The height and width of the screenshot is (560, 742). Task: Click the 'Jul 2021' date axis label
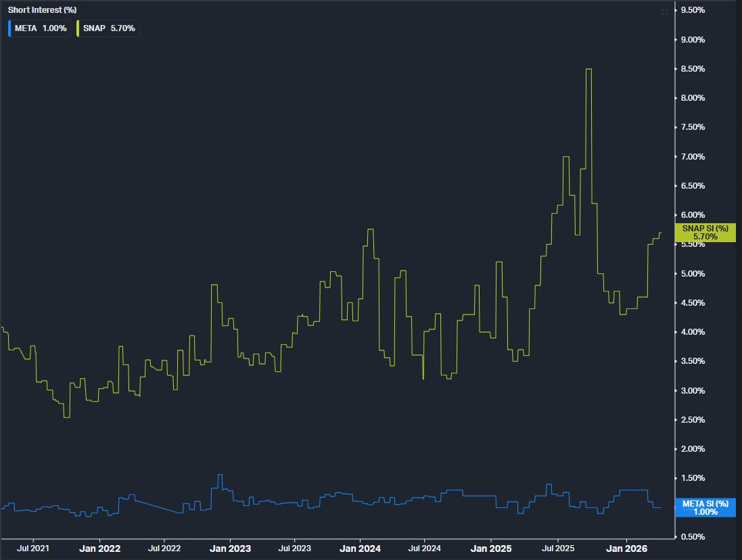click(32, 549)
